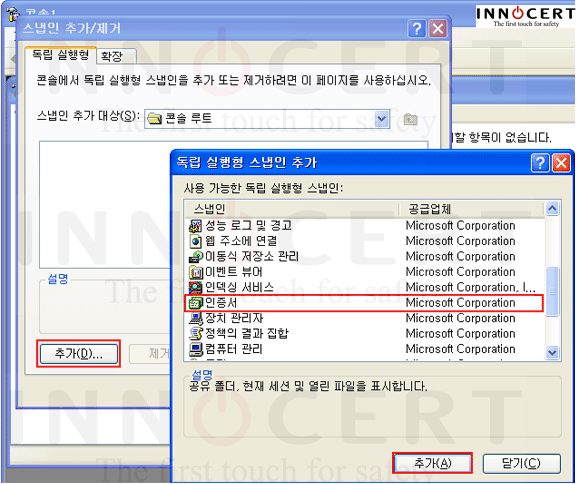The height and width of the screenshot is (484, 578).
Task: Click the 추가(A) button
Action: pos(433,463)
